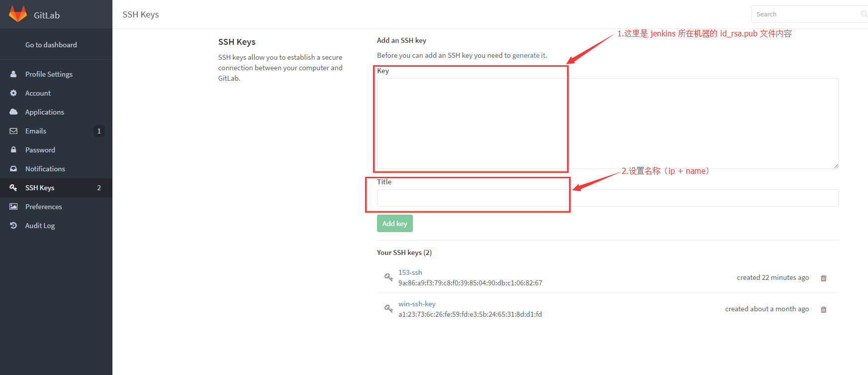
Task: Click the Key textarea resize handle
Action: point(836,166)
